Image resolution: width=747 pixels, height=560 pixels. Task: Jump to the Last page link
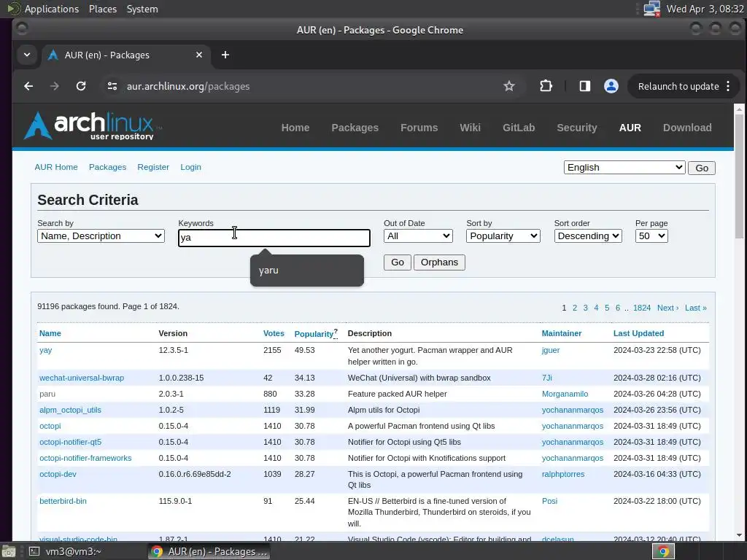695,308
